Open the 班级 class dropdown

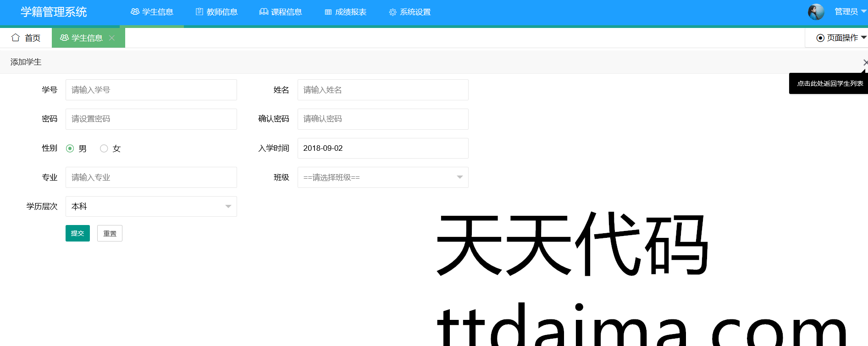tap(382, 177)
